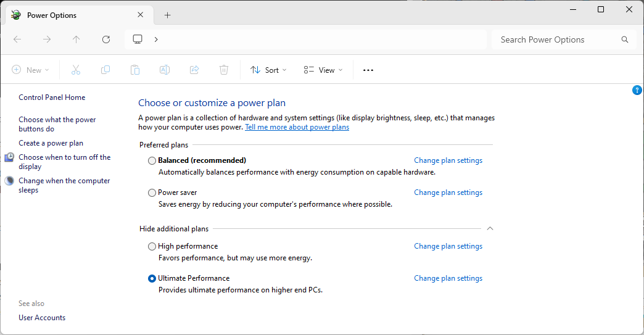Viewport: 644px width, 335px height.
Task: Click the Share icon in toolbar
Action: pos(194,70)
